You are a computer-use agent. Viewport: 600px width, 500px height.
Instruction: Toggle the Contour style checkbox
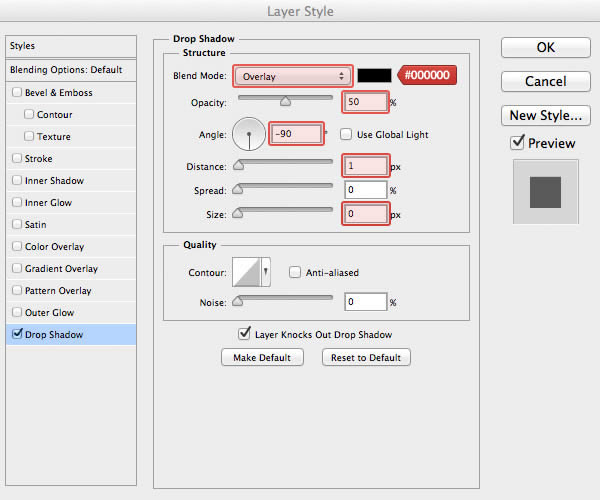[29, 114]
